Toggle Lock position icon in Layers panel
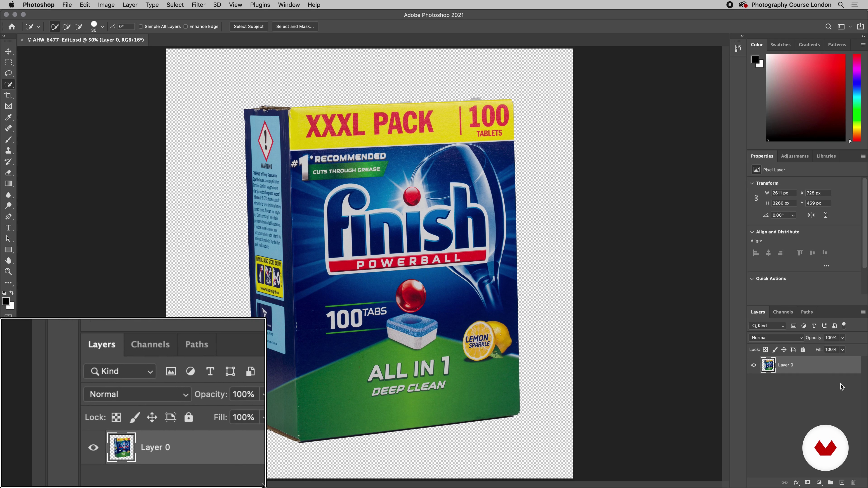 pos(784,350)
